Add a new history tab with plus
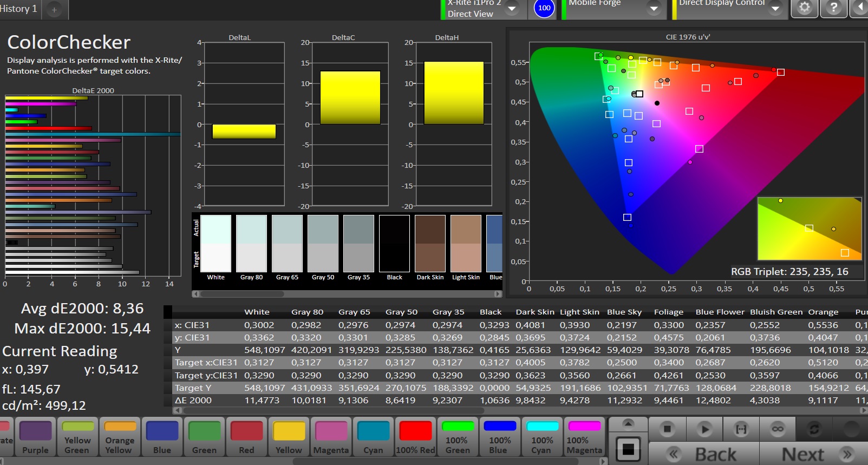The height and width of the screenshot is (465, 868). pos(54,10)
